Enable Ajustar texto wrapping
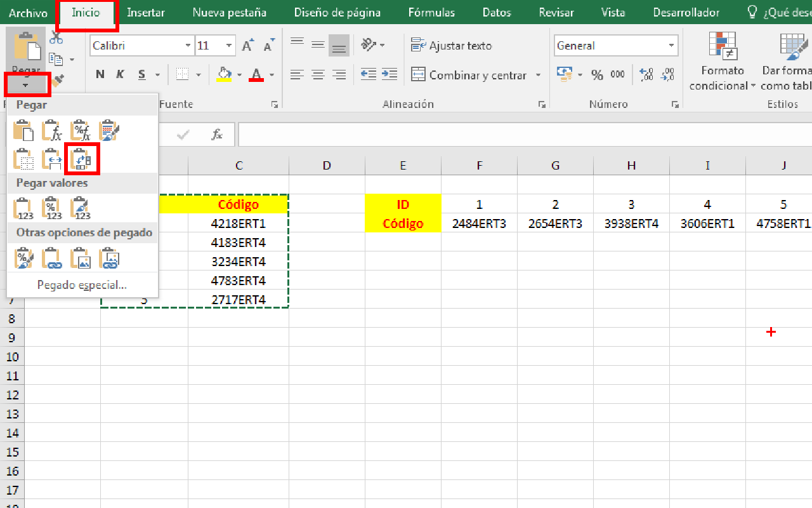This screenshot has height=508, width=812. click(452, 45)
